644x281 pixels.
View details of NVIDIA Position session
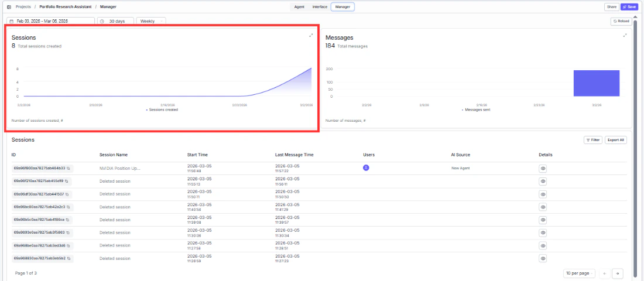point(543,169)
